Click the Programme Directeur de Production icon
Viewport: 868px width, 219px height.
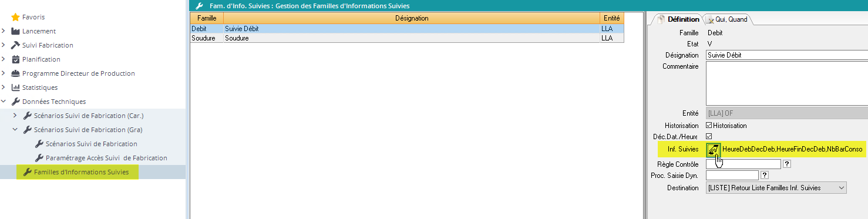(16, 73)
